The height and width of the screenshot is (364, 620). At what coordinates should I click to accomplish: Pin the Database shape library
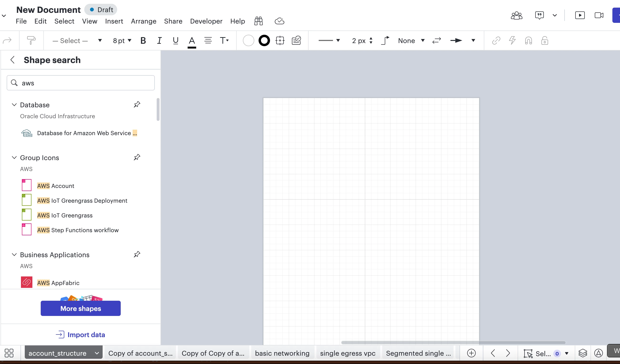tap(137, 105)
